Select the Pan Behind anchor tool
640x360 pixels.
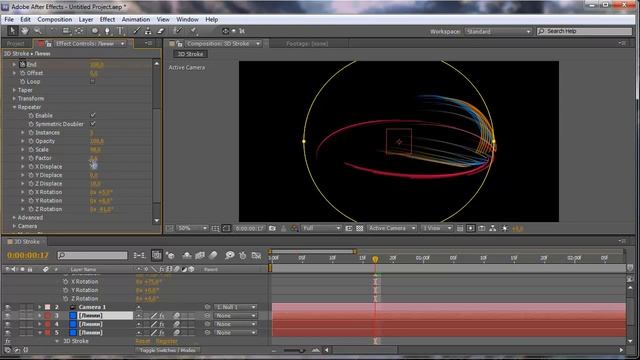pyautogui.click(x=79, y=31)
